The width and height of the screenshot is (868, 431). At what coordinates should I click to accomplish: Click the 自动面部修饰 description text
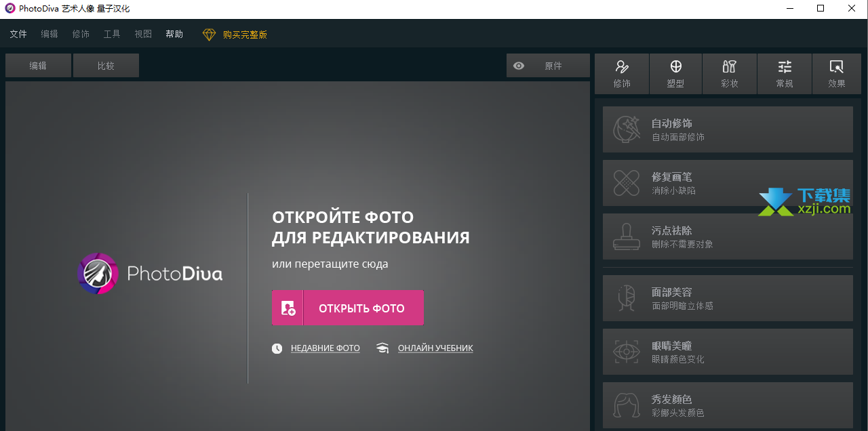coord(678,137)
